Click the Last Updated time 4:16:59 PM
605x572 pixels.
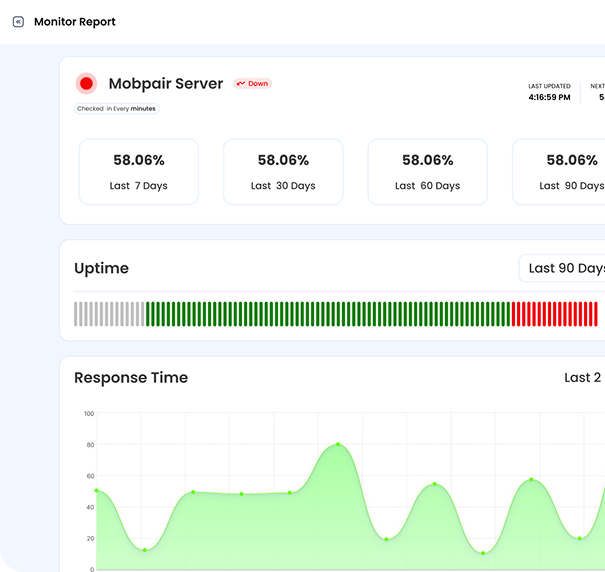549,97
